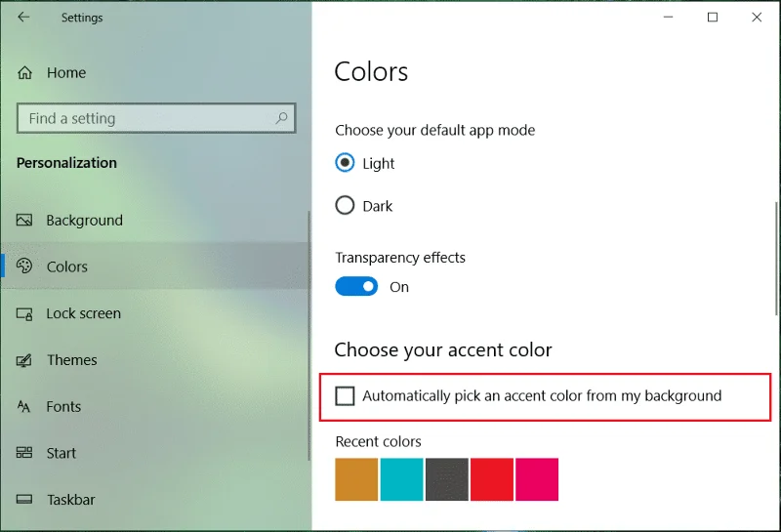This screenshot has height=532, width=781.
Task: Close the Settings window
Action: tap(756, 17)
